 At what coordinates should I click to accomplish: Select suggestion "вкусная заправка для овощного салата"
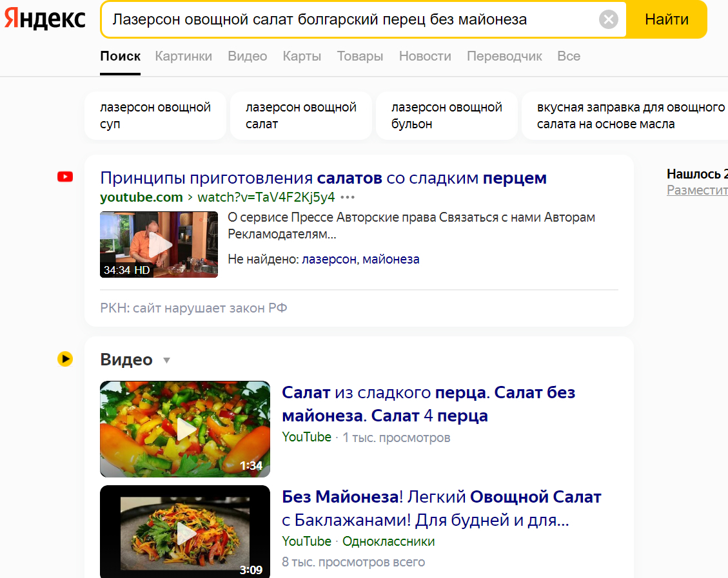click(625, 115)
